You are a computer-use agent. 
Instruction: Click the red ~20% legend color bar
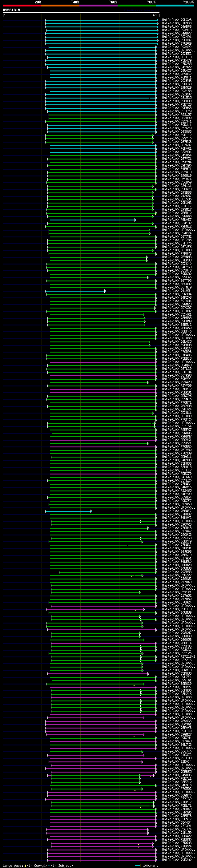pos(22,6)
